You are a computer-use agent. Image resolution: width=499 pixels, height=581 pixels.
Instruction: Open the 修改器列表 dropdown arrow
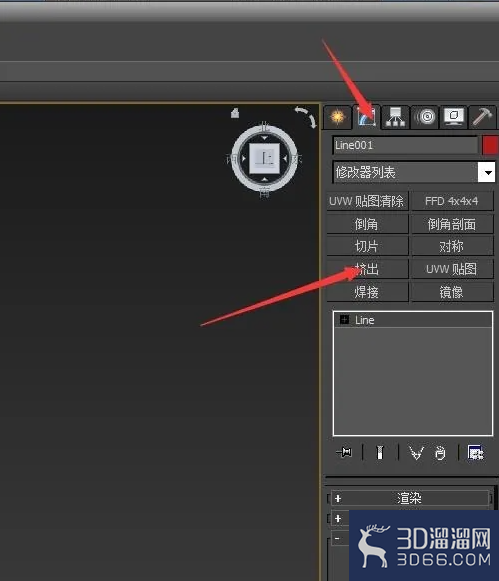[486, 172]
